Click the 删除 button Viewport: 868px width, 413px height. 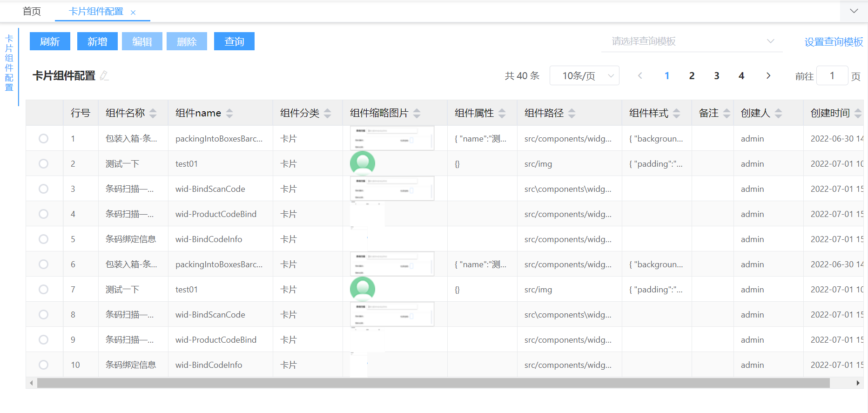coord(187,41)
